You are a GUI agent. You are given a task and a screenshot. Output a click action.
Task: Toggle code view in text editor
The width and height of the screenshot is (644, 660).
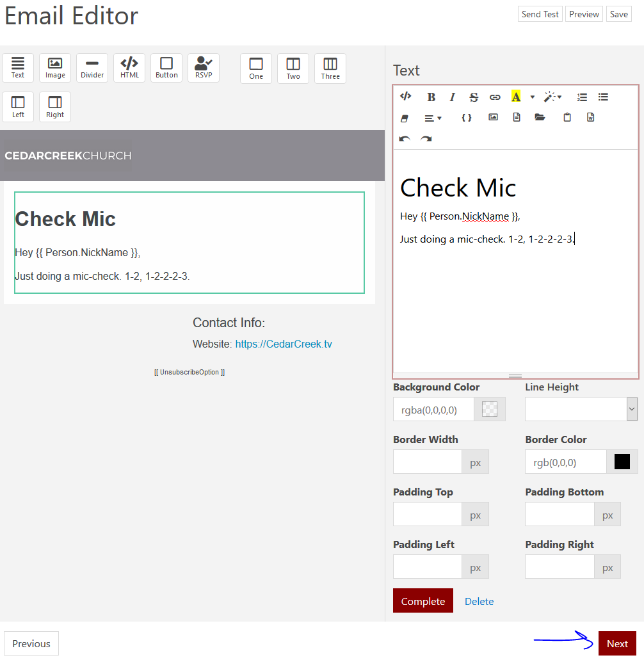click(x=406, y=97)
